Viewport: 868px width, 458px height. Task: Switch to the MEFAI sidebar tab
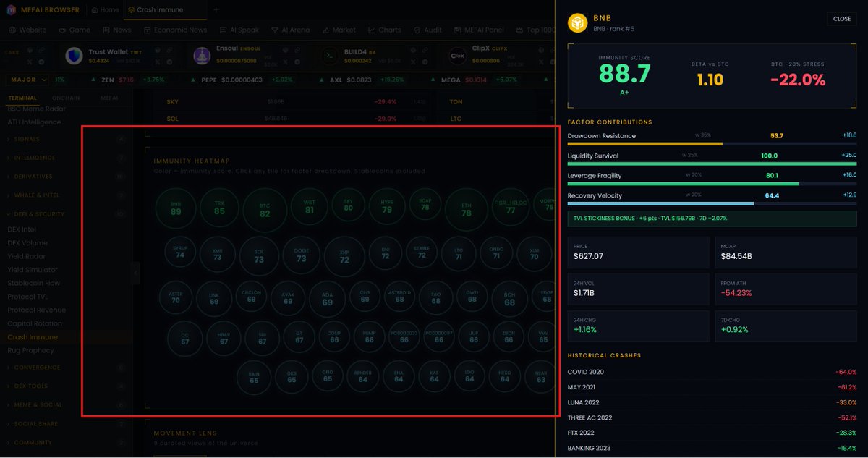pos(109,98)
